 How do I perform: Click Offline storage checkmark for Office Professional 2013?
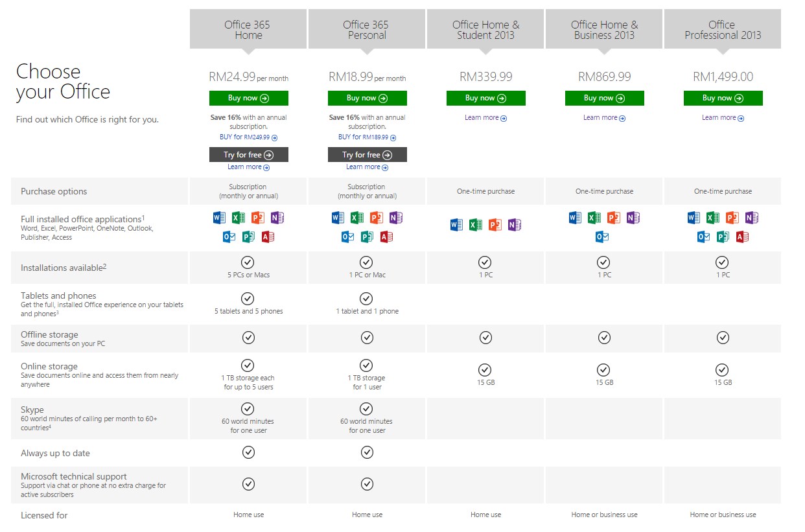point(723,338)
